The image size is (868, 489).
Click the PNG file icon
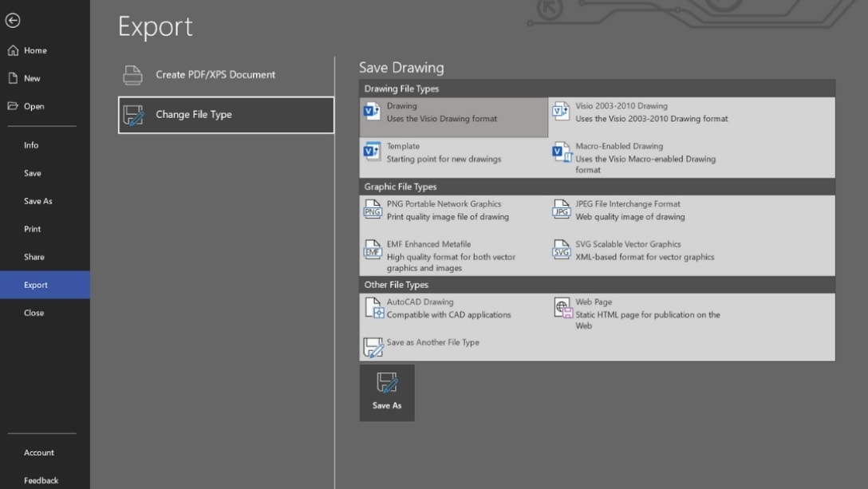[x=373, y=209]
